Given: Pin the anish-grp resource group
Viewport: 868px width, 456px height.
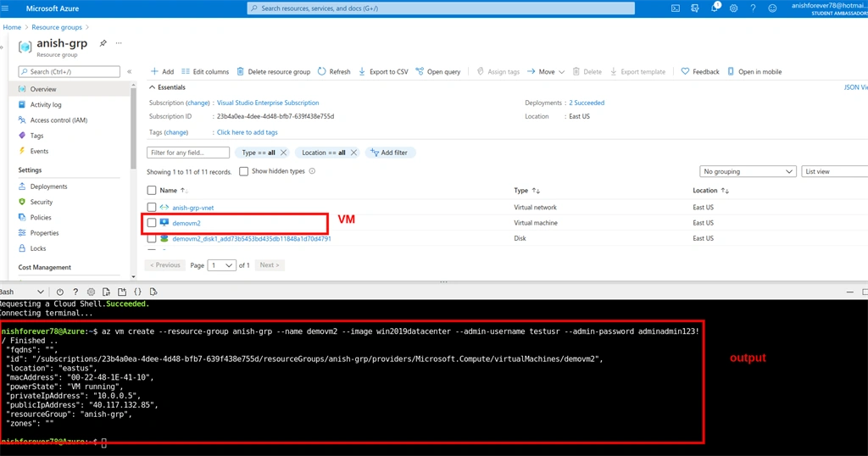Looking at the screenshot, I should [103, 43].
